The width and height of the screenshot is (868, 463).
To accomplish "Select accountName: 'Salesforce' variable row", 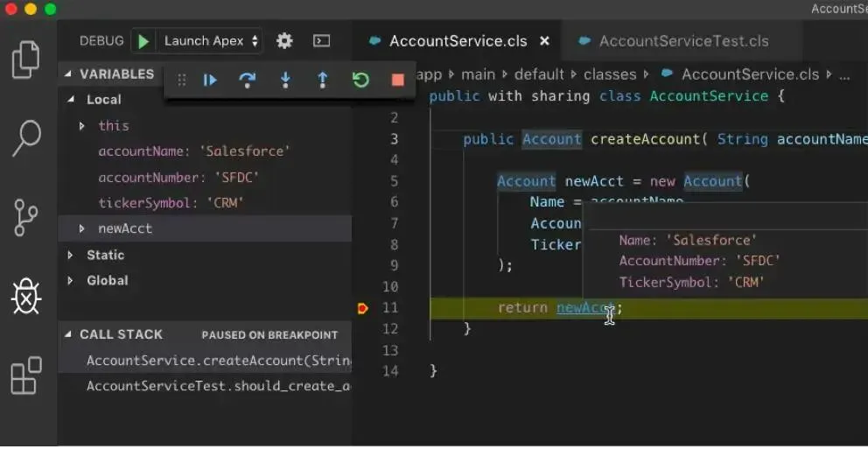I will pos(205,151).
